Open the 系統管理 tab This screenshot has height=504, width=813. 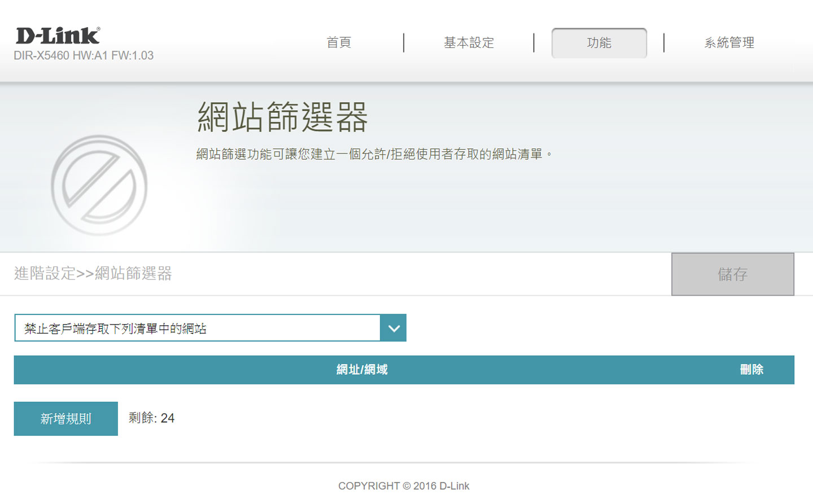[x=729, y=42]
